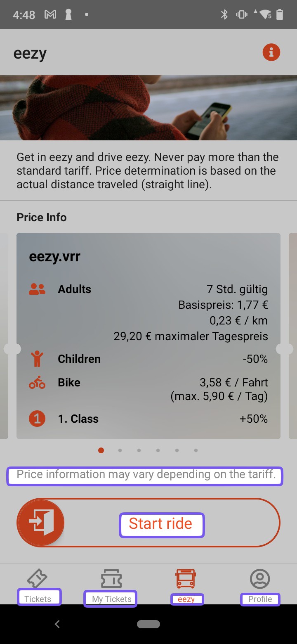297x644 pixels.
Task: Select the last price card page dot
Action: [196, 450]
